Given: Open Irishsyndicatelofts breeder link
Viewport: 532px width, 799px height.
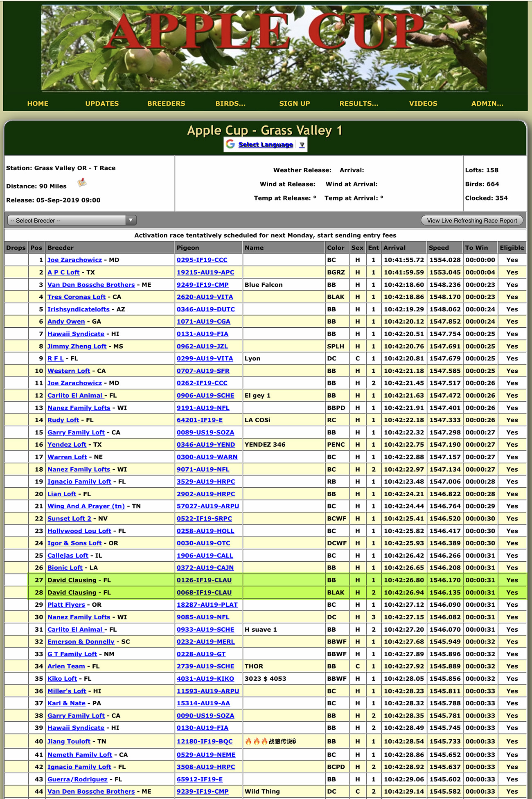Looking at the screenshot, I should [x=79, y=309].
